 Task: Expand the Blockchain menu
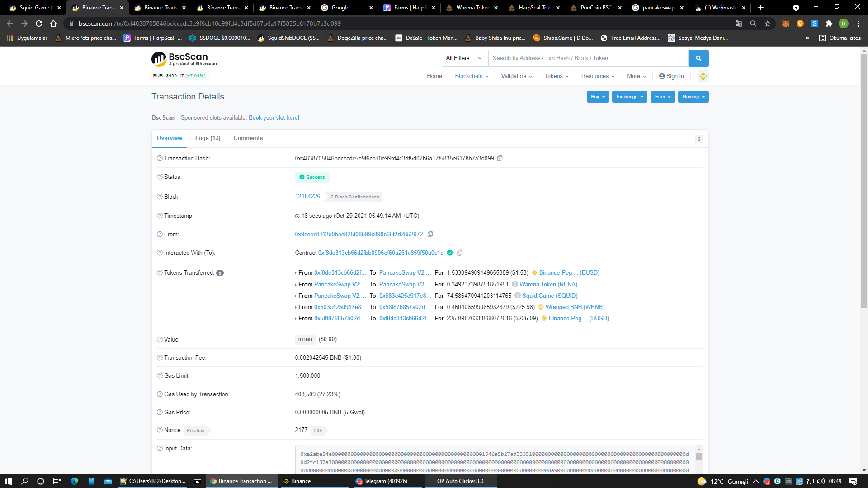click(x=472, y=76)
